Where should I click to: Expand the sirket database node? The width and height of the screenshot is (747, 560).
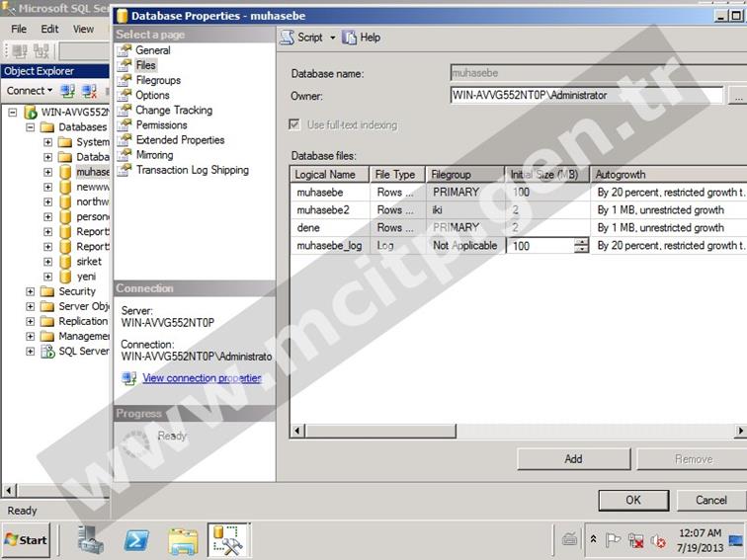coord(47,262)
